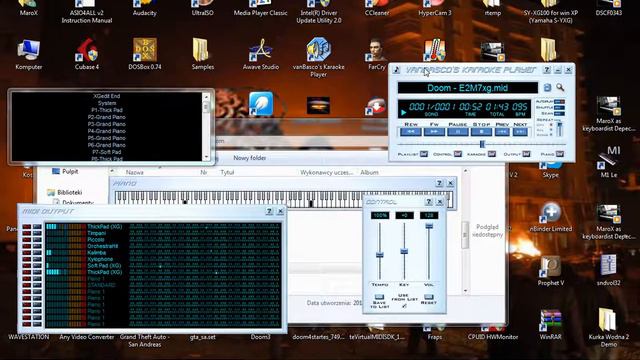Toggle the Autoplay switch
Viewport: 640px width, 360px height.
pos(559,101)
